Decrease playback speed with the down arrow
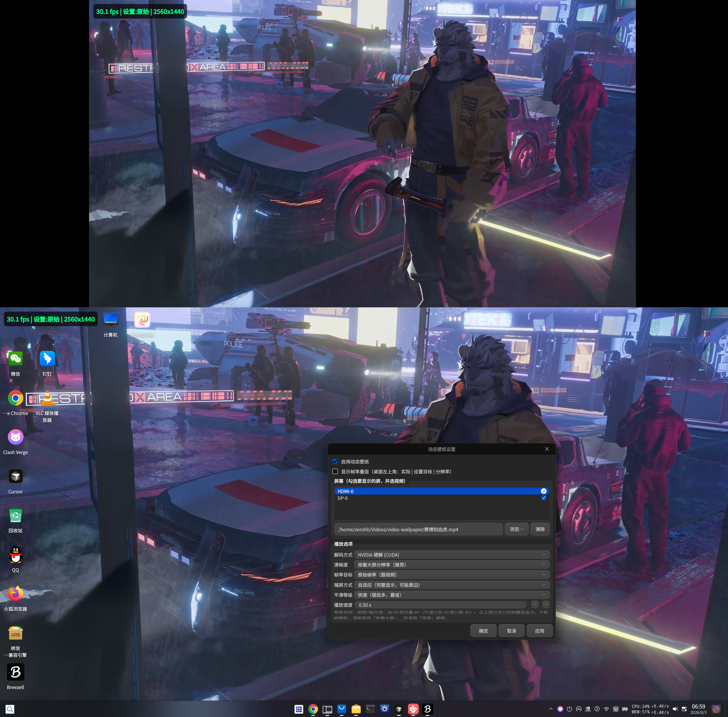This screenshot has height=717, width=728. pyautogui.click(x=546, y=604)
